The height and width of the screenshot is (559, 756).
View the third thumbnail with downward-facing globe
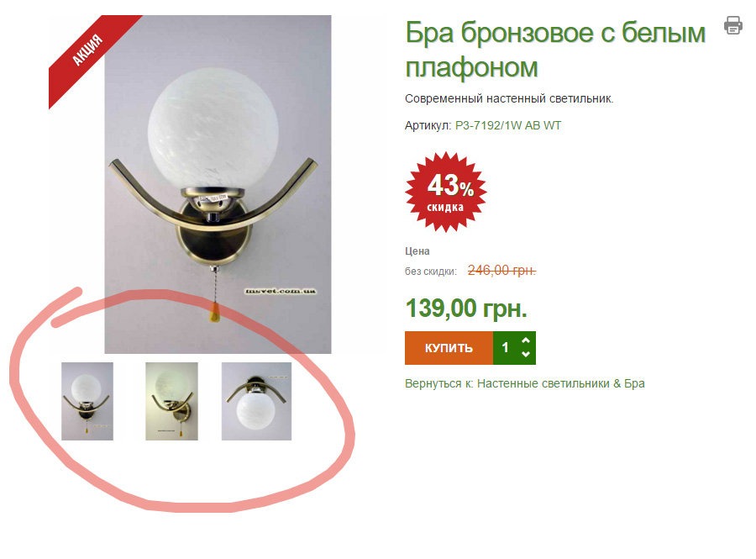[256, 401]
